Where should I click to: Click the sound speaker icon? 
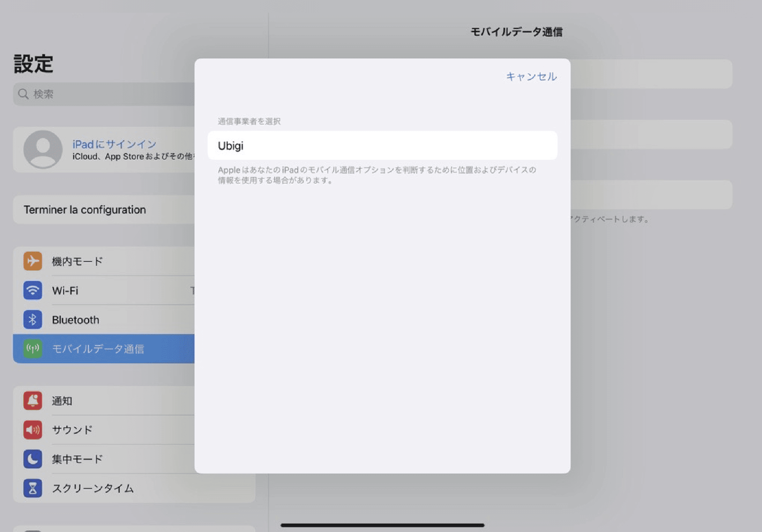[x=33, y=430]
